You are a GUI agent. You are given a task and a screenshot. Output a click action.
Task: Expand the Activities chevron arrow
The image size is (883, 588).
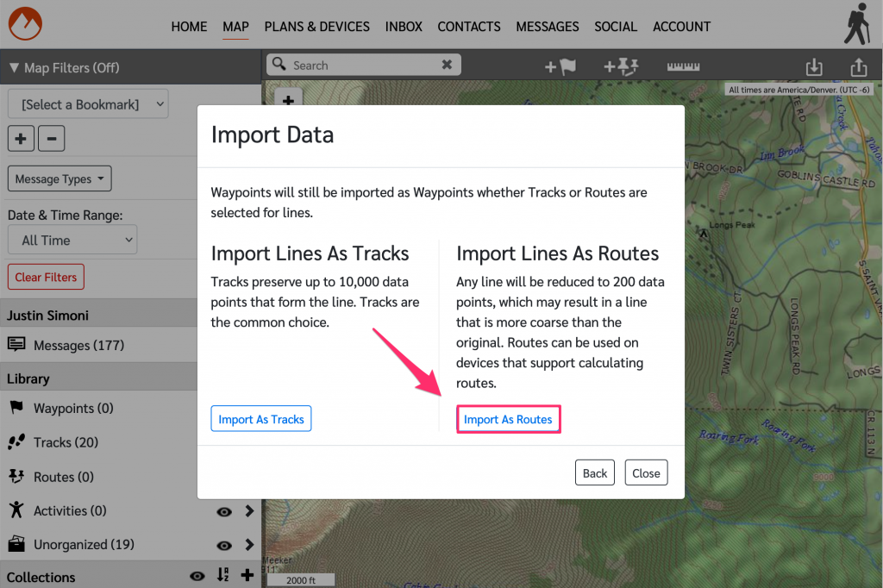pos(249,511)
